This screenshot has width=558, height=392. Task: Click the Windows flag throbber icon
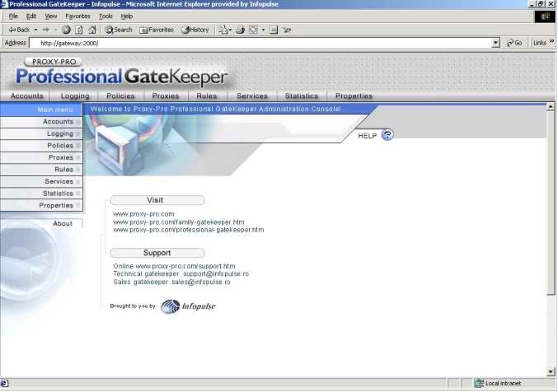click(545, 16)
